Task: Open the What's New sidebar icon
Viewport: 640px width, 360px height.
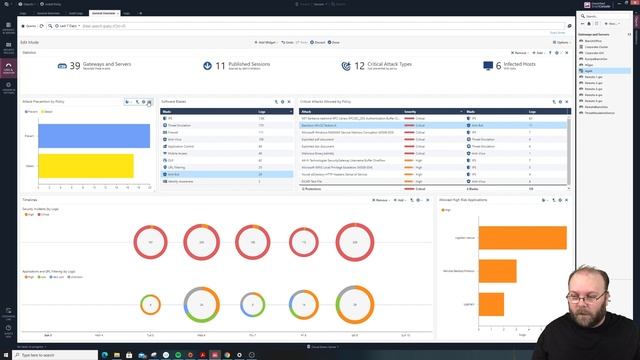Action: 9,330
